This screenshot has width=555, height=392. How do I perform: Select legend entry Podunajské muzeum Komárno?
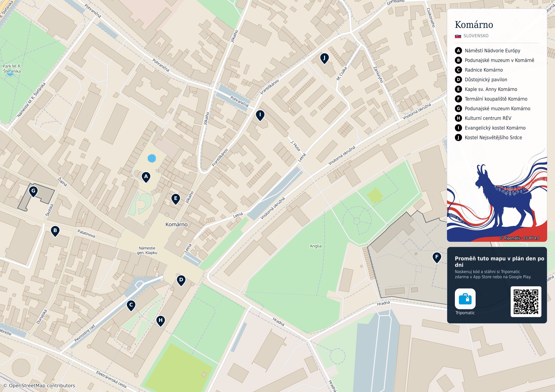click(493, 109)
